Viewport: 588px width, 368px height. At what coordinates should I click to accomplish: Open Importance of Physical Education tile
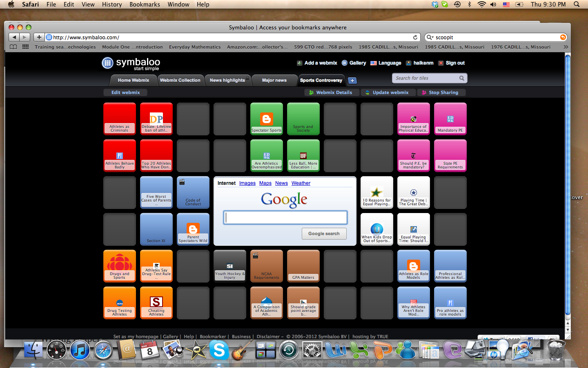point(414,119)
